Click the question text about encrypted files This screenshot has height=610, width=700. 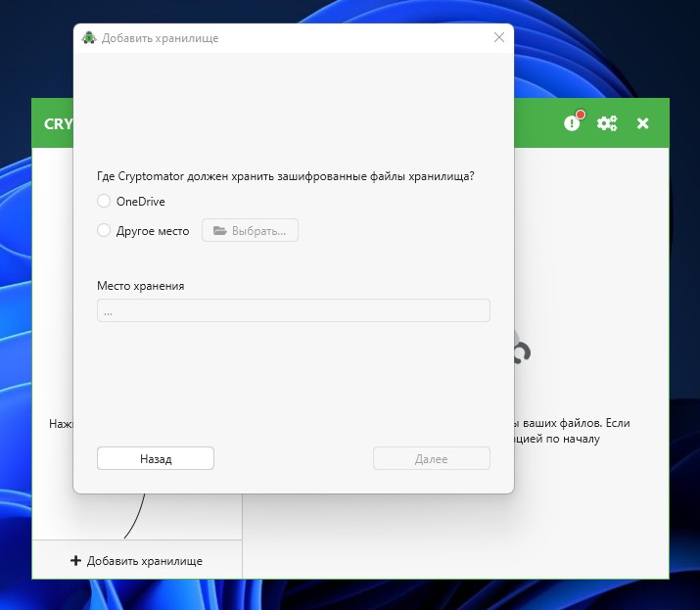tap(285, 176)
